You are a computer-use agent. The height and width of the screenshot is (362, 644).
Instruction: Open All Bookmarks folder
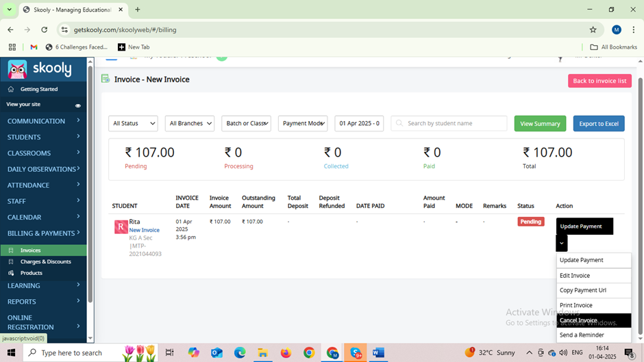(614, 47)
